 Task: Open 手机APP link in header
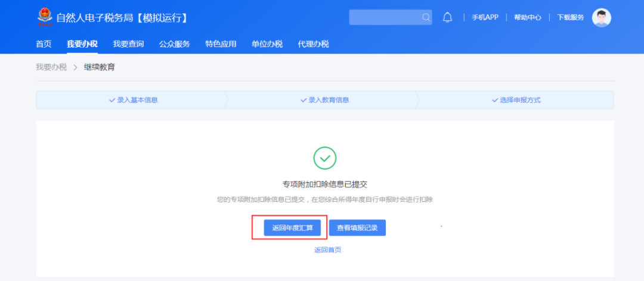point(485,17)
